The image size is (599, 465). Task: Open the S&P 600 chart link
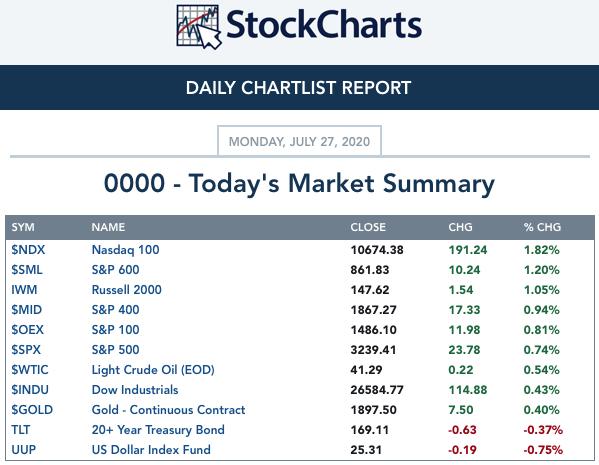(x=115, y=270)
